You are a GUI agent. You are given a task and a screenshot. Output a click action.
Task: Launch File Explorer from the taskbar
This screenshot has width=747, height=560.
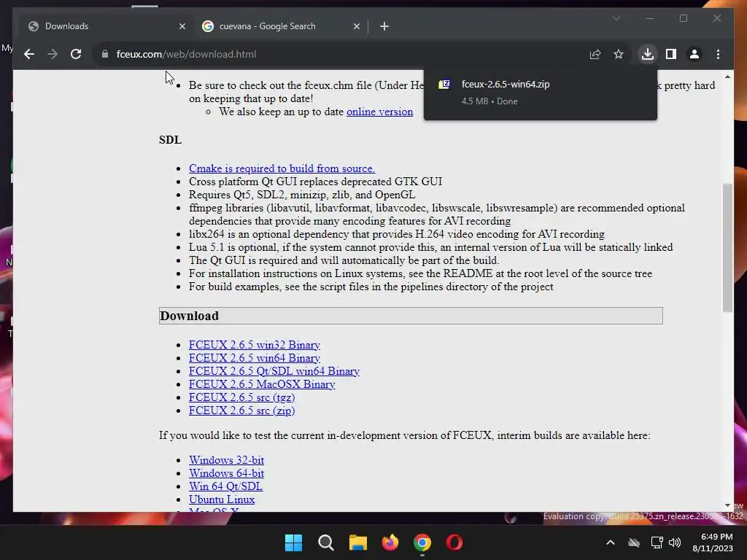click(x=357, y=542)
